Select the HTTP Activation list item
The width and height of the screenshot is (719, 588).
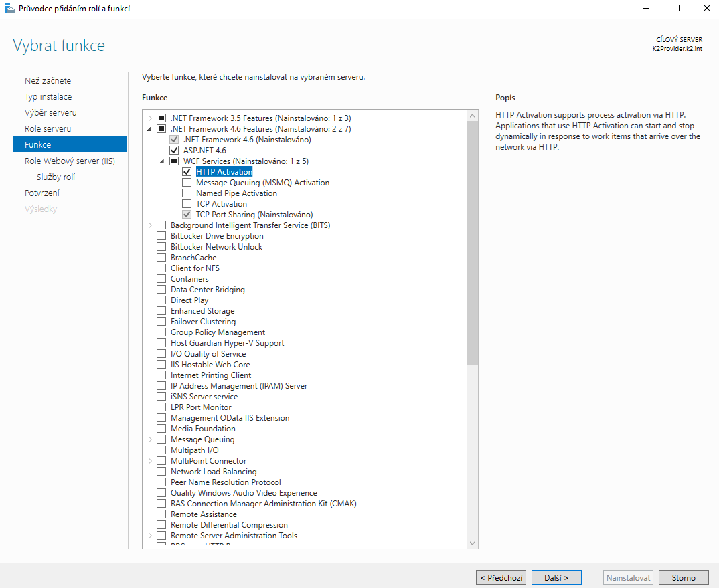pos(224,172)
